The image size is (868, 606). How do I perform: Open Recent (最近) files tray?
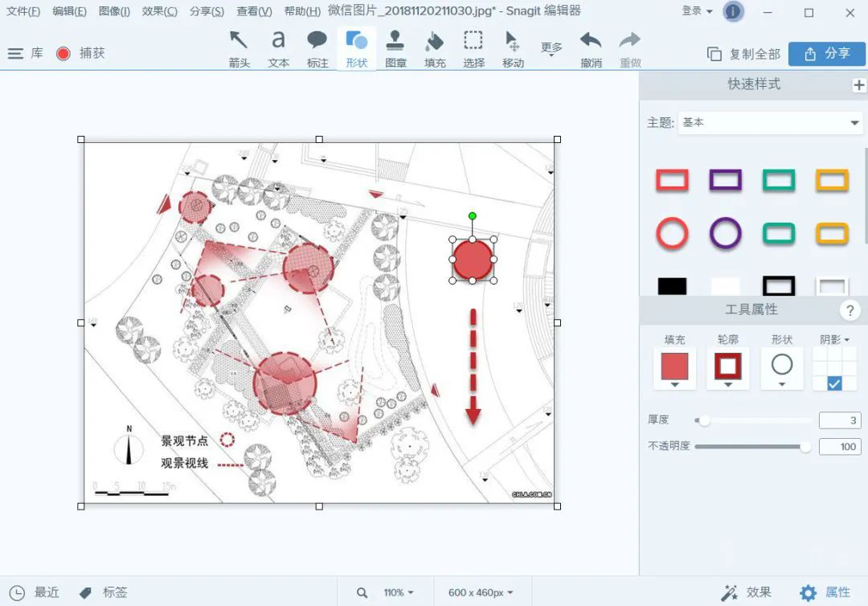35,592
